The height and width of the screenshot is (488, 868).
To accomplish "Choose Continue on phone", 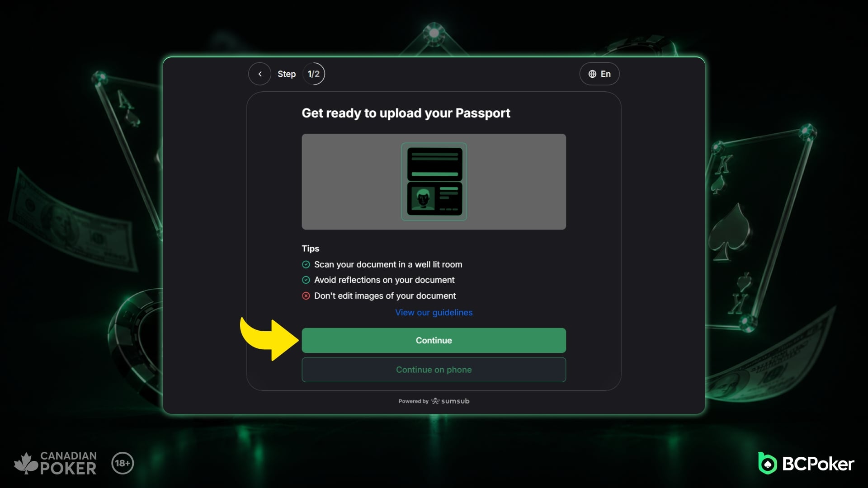I will click(x=434, y=370).
